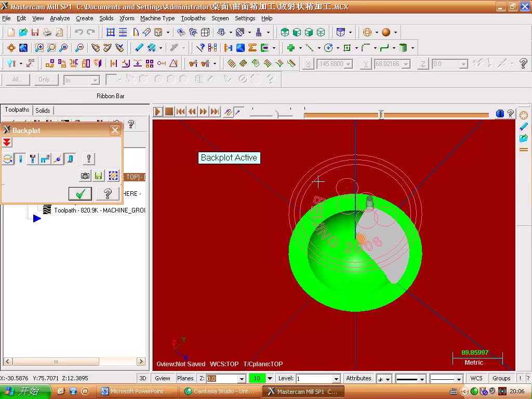Save the file using the floppy disk icon
Image resolution: width=532 pixels, height=399 pixels.
pyautogui.click(x=35, y=32)
